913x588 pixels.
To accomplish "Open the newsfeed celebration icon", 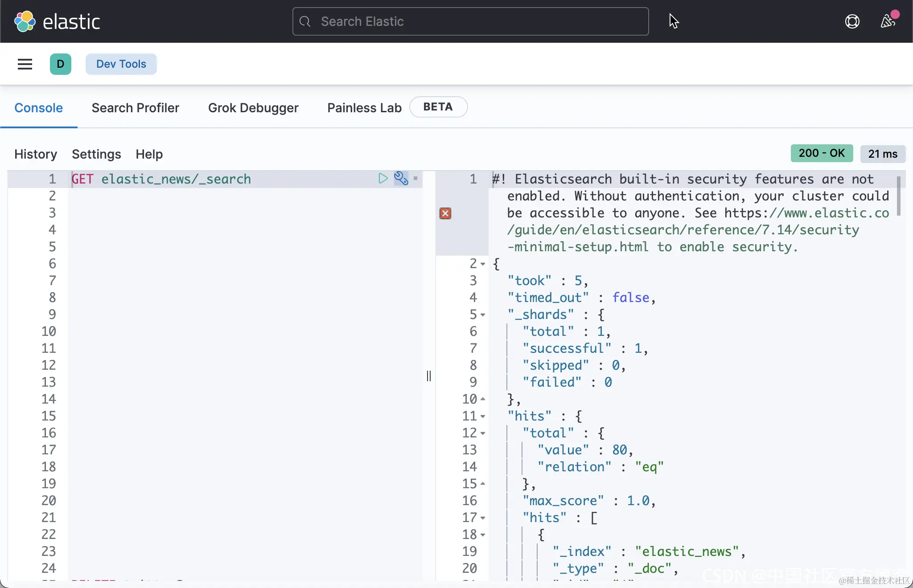I will (x=888, y=21).
